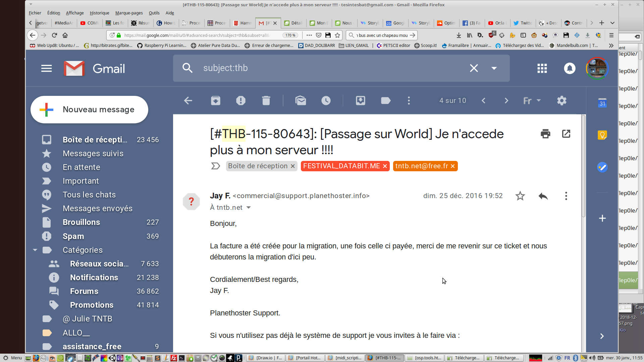Remove the FESTIVAL_DATABIT.ME label
Viewport: 644px width, 362px height.
[x=385, y=166]
